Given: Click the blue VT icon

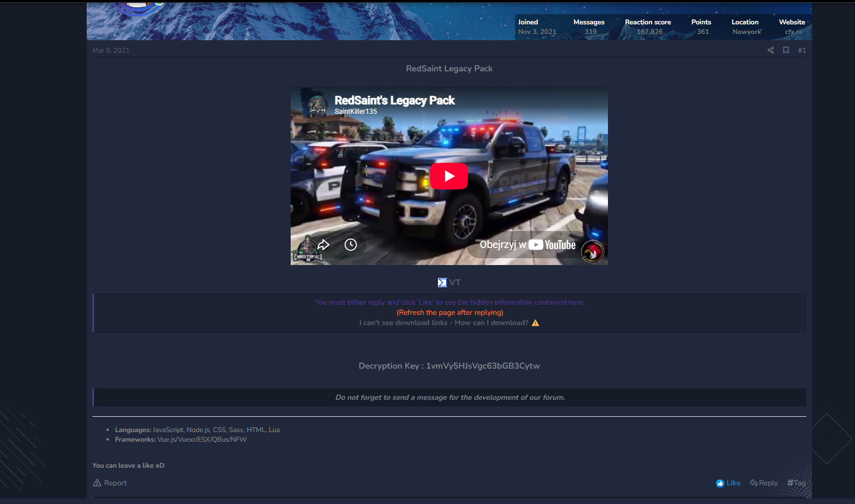Looking at the screenshot, I should click(x=443, y=283).
